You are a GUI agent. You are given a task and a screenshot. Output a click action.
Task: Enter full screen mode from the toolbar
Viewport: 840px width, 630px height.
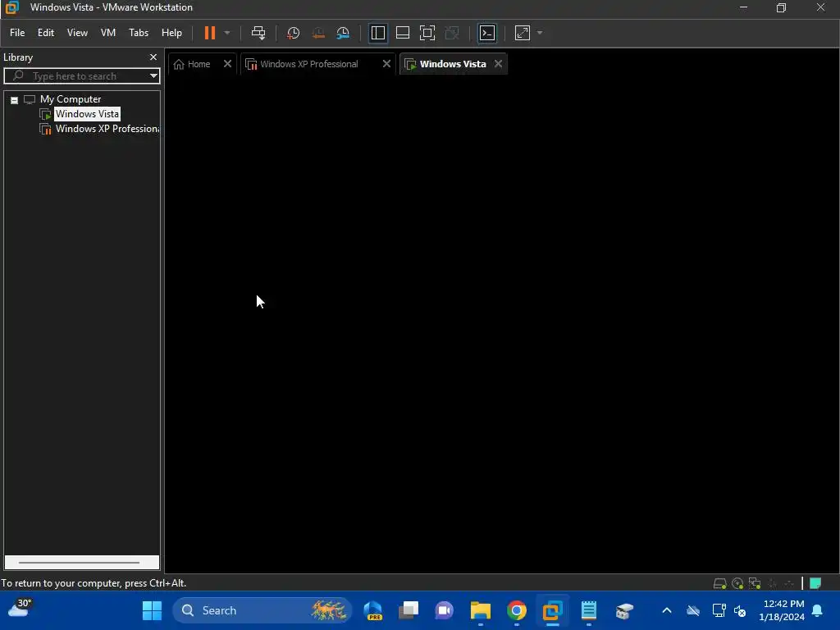point(427,33)
